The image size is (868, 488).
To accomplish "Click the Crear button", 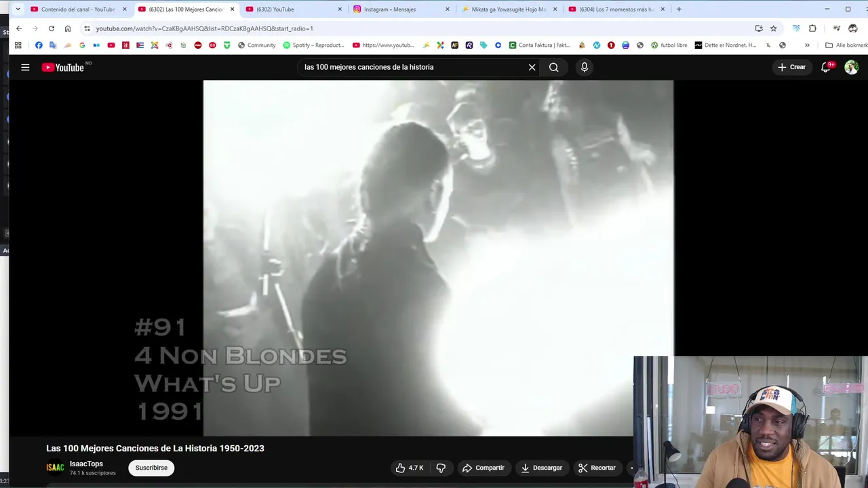I will tap(791, 67).
